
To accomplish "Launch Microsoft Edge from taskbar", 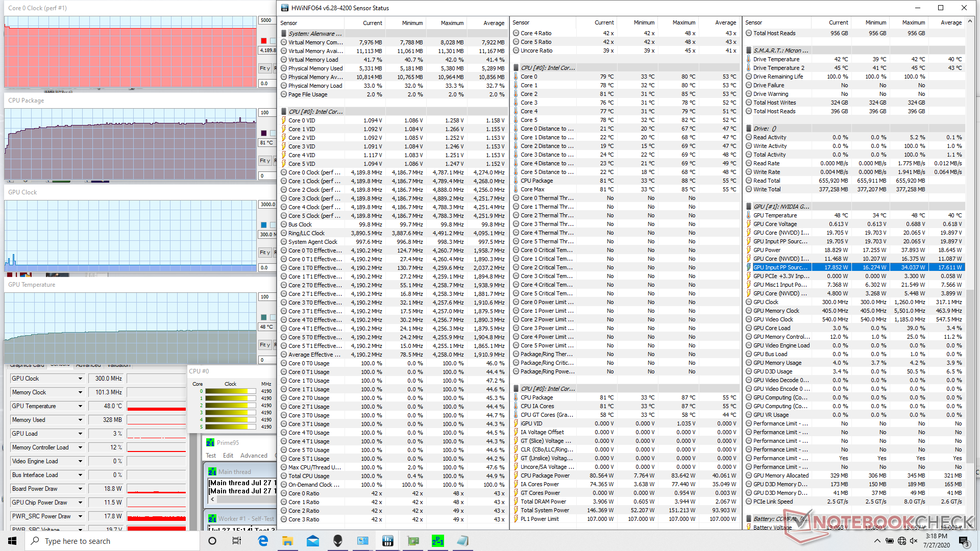I will click(263, 541).
